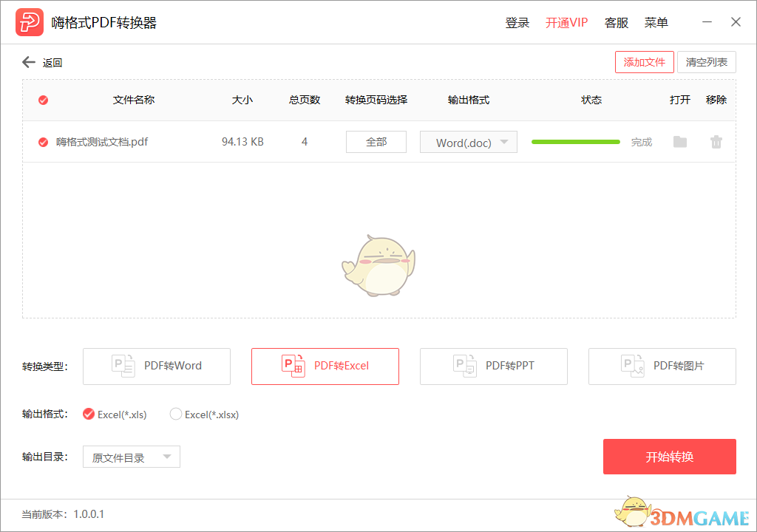
Task: Click the PDF转Excel spreadsheet icon
Action: point(293,366)
